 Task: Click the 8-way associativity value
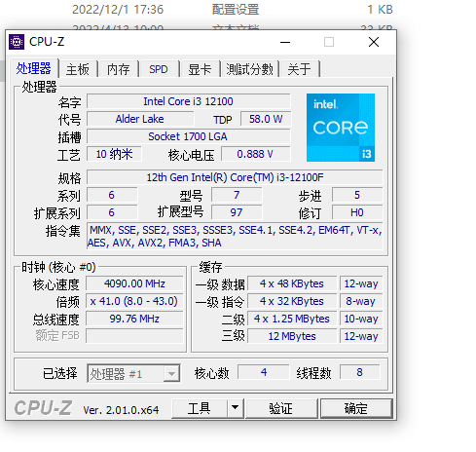[x=361, y=301]
